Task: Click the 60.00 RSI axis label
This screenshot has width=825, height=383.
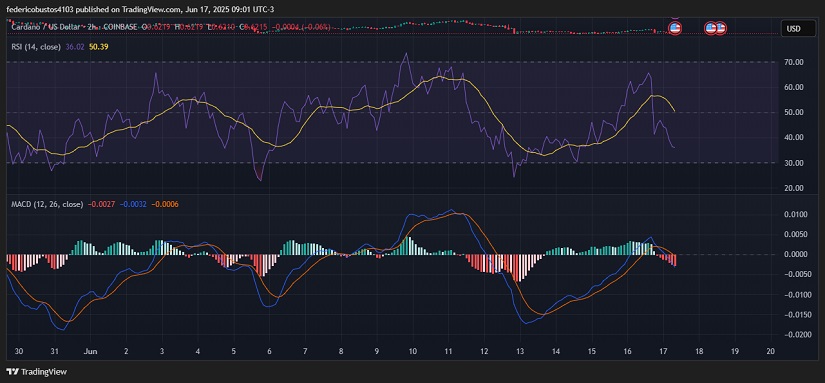Action: tap(793, 87)
